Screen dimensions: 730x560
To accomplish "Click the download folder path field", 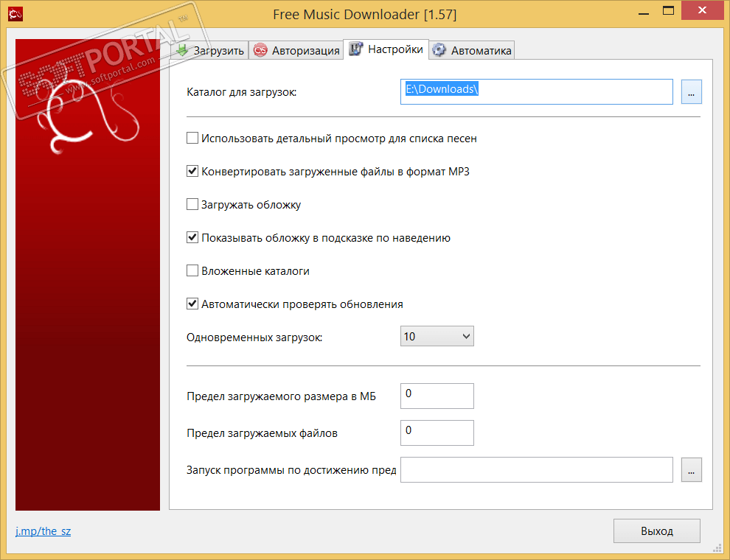I will (x=536, y=91).
